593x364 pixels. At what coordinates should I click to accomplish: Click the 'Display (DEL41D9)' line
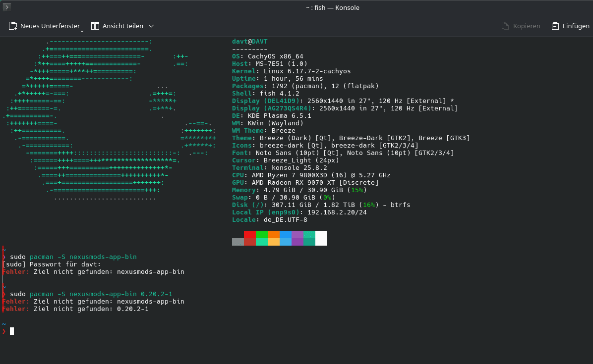(x=343, y=101)
